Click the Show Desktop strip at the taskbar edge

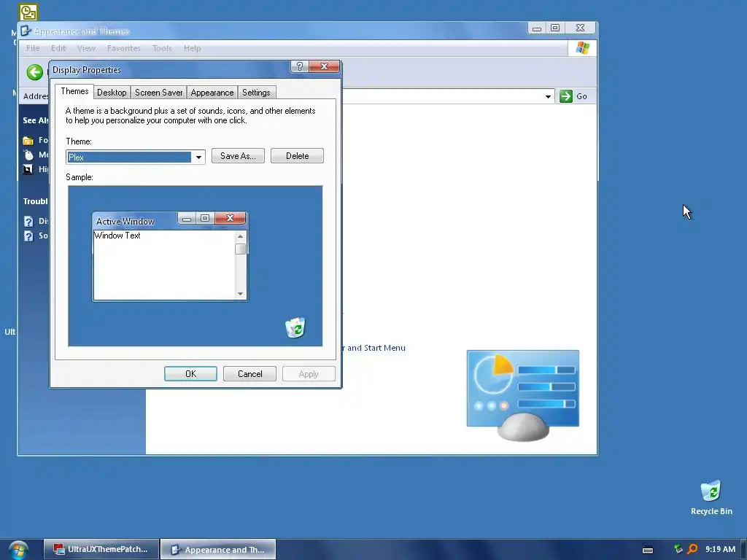[743, 550]
